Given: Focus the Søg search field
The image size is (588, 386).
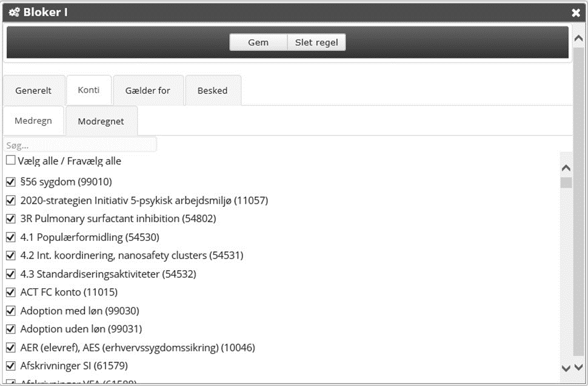Looking at the screenshot, I should tap(80, 146).
